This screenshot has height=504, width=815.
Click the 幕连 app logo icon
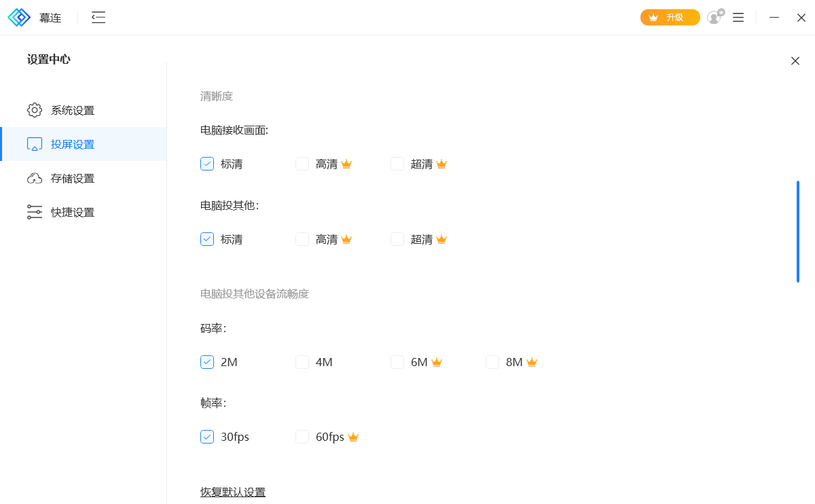coord(19,18)
